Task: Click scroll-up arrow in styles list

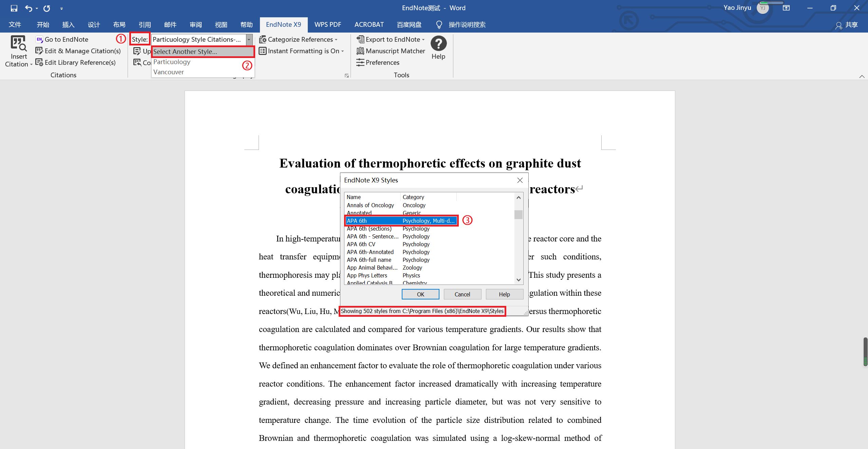Action: (x=518, y=197)
